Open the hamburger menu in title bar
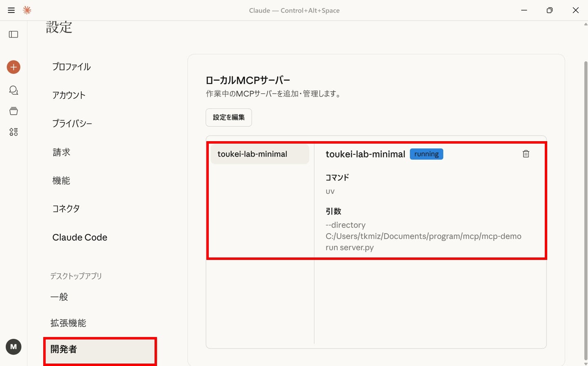 [11, 10]
